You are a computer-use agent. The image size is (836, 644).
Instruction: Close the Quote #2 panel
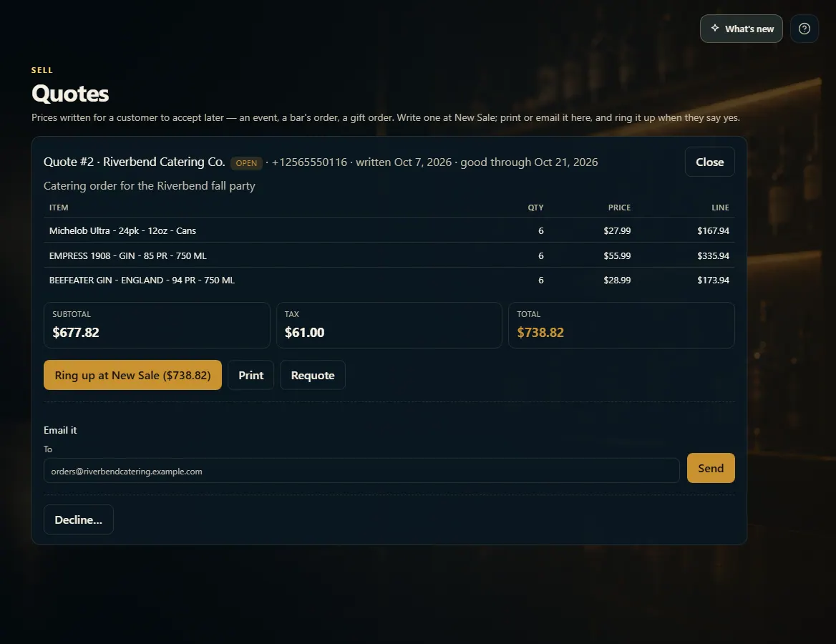point(709,162)
